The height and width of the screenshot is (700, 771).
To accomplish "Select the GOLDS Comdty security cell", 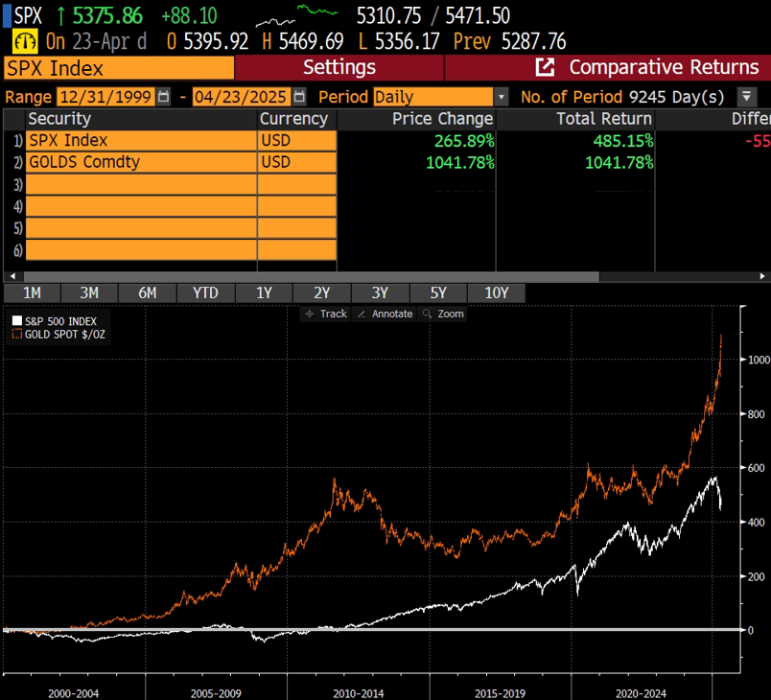I will click(141, 162).
